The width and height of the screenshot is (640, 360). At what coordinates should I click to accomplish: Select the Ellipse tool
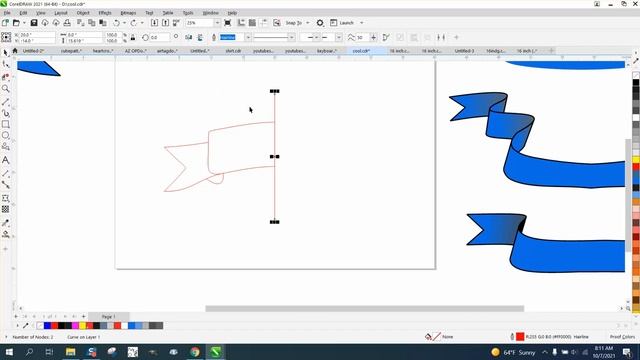point(5,135)
